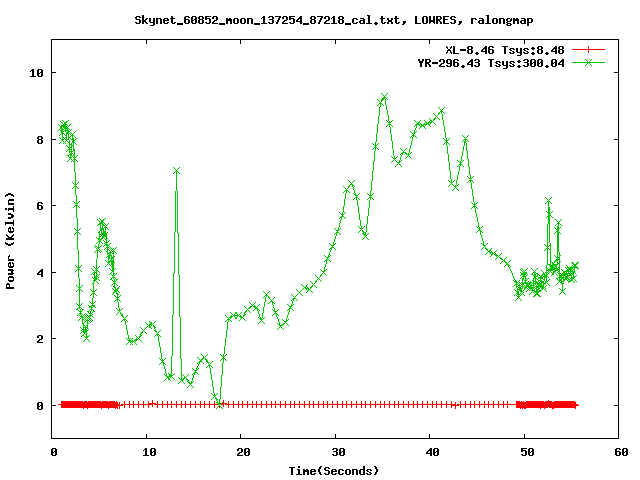The width and height of the screenshot is (640, 480).
Task: Select the YR-296.43 Tsys:300.04 legend label
Action: click(x=491, y=63)
